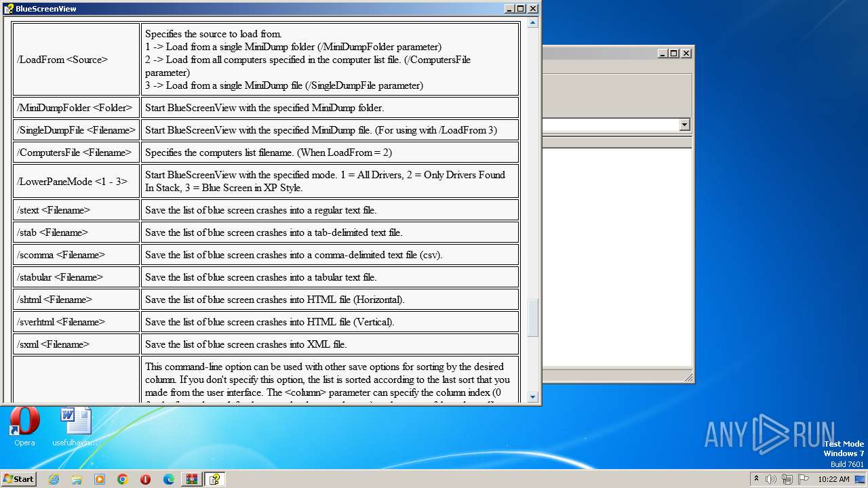The height and width of the screenshot is (488, 868).
Task: Click 'Save the list of blue screen crashes into XML file.'
Action: pyautogui.click(x=246, y=344)
